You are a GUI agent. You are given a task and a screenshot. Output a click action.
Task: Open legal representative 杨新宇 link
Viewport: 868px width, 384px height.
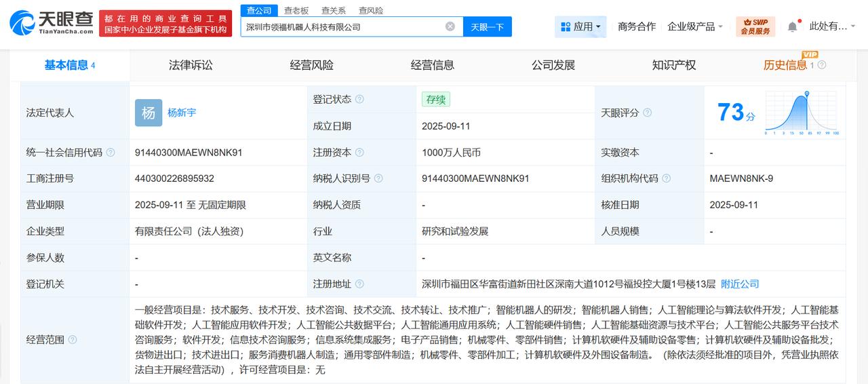[182, 113]
